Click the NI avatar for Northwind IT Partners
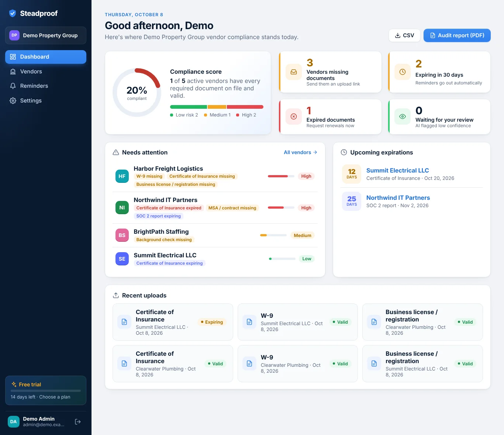The image size is (504, 435). [122, 208]
